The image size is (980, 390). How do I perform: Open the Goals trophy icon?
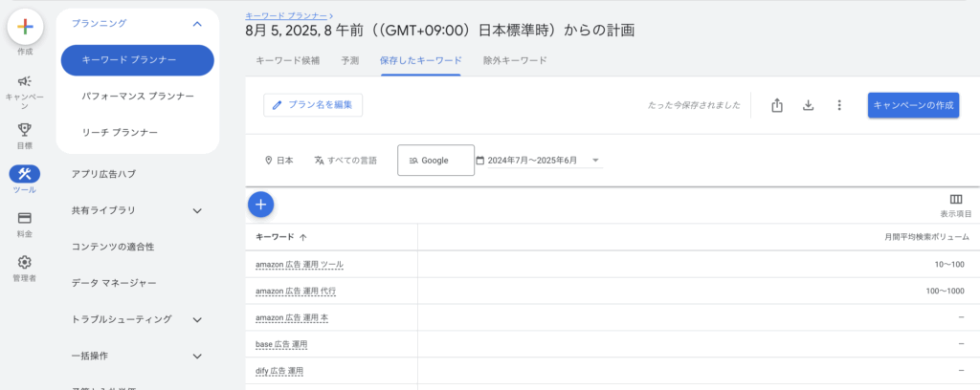tap(25, 129)
